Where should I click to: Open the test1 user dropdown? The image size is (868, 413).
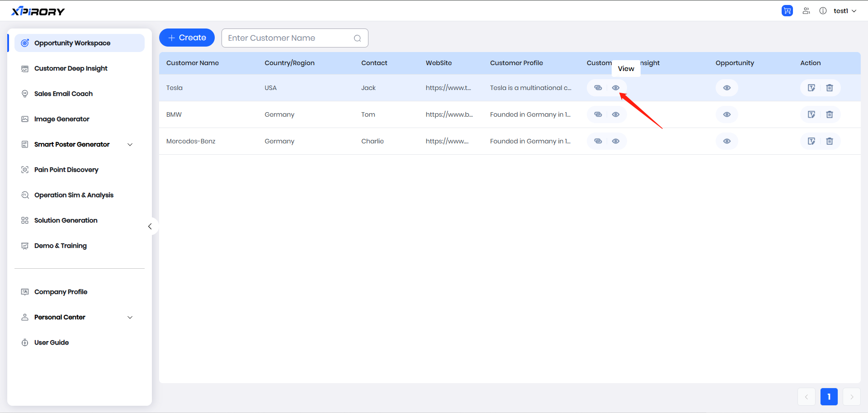coord(844,11)
